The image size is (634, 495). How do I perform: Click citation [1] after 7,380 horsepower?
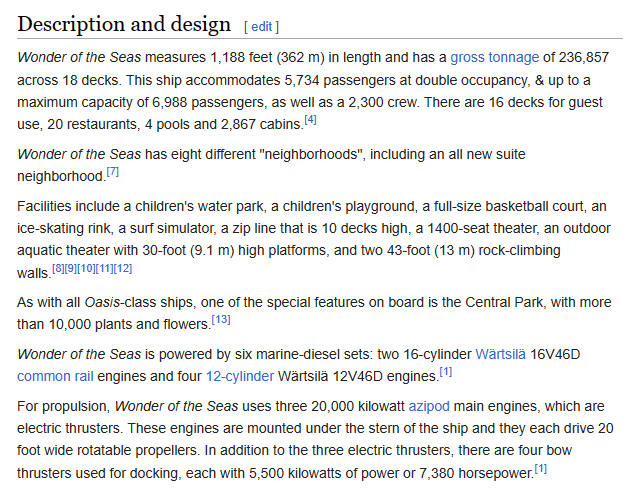coord(540,467)
